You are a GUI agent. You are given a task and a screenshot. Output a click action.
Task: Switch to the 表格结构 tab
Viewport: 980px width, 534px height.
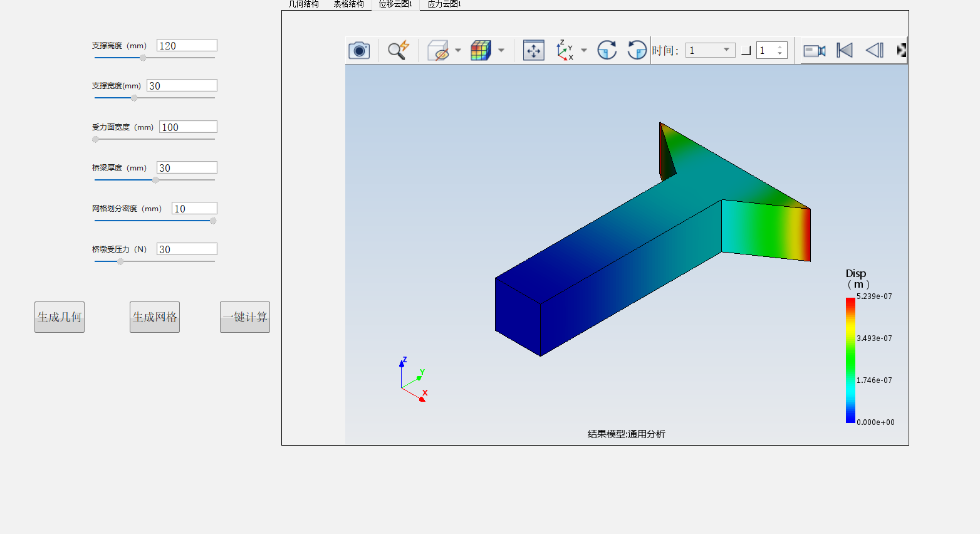[x=348, y=4]
